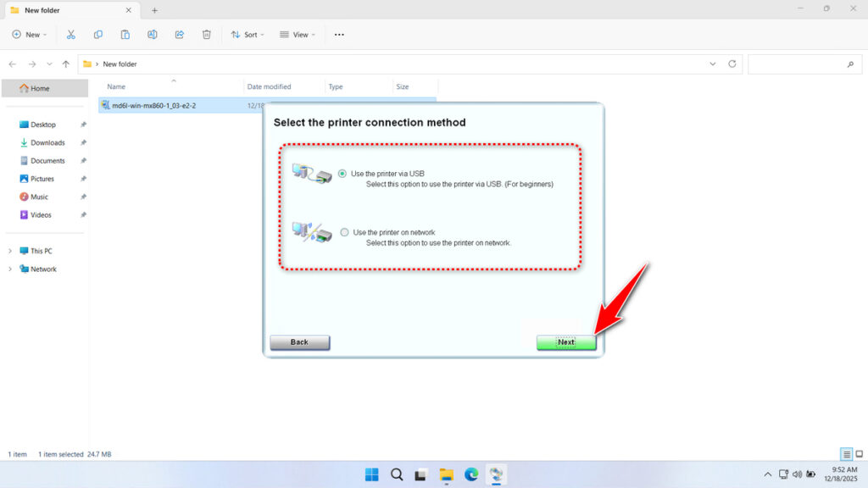The width and height of the screenshot is (868, 488).
Task: Click the green Next button
Action: coord(565,342)
